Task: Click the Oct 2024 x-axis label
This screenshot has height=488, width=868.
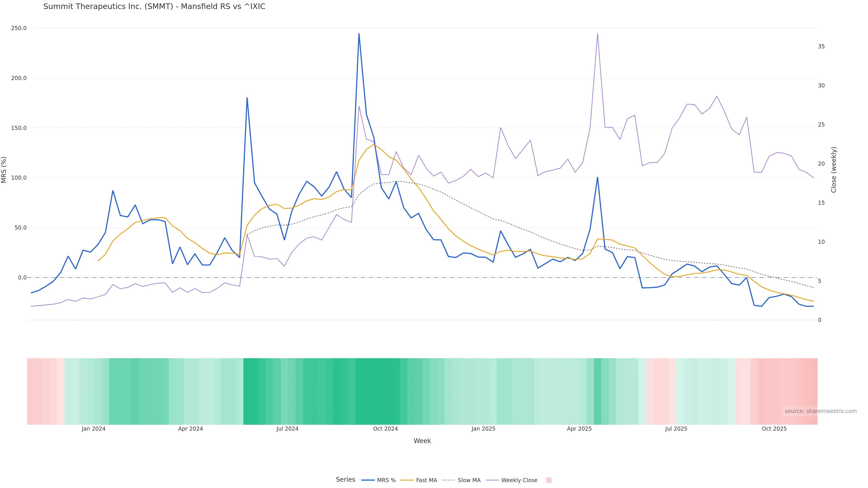Action: tap(385, 429)
